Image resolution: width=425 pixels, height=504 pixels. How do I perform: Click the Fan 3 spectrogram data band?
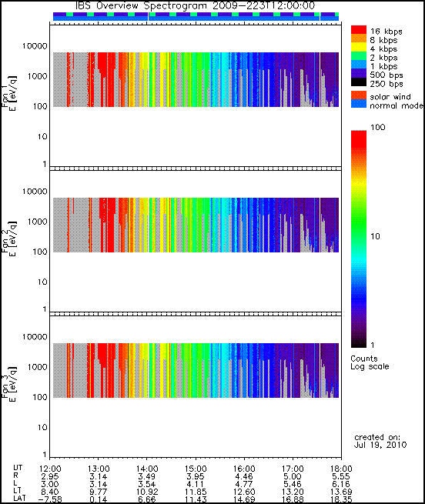click(196, 370)
